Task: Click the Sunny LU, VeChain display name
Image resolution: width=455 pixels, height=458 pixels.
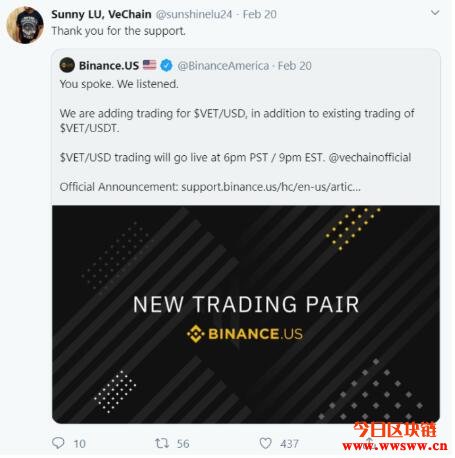Action: [x=101, y=14]
